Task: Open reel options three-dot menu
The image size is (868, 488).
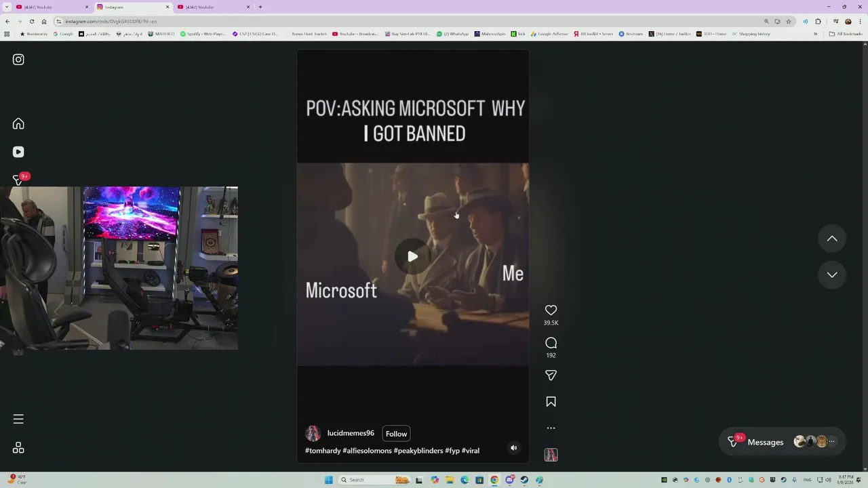Action: pos(551,428)
